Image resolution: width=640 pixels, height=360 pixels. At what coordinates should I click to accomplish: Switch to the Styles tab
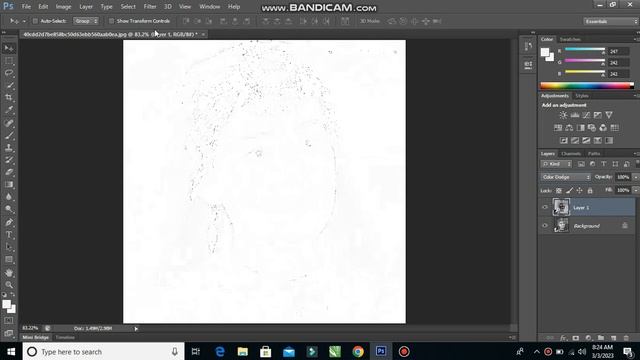click(582, 96)
